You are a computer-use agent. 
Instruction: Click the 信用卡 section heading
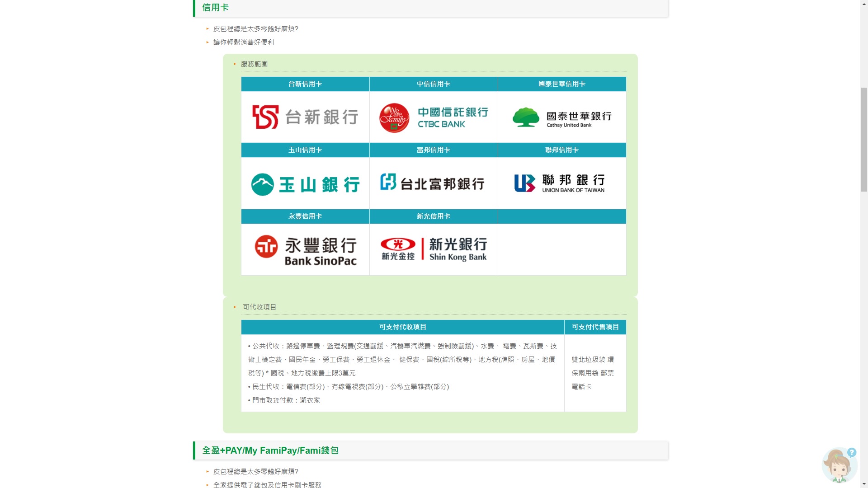tap(215, 8)
